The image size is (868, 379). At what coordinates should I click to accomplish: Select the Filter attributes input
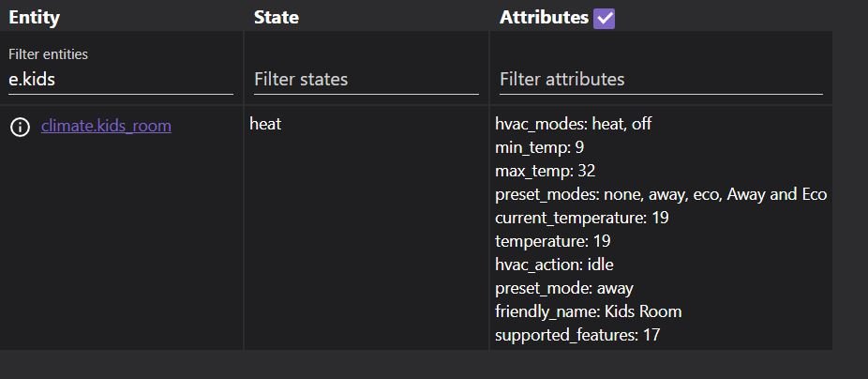(661, 79)
